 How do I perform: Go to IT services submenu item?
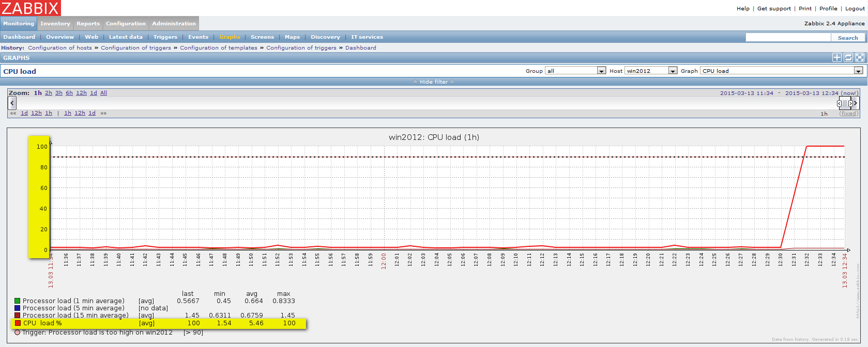[x=367, y=37]
